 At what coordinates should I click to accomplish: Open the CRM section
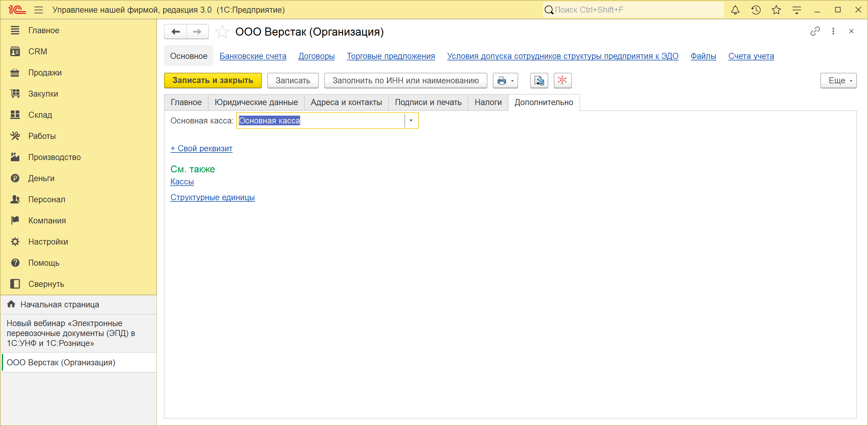pos(78,52)
